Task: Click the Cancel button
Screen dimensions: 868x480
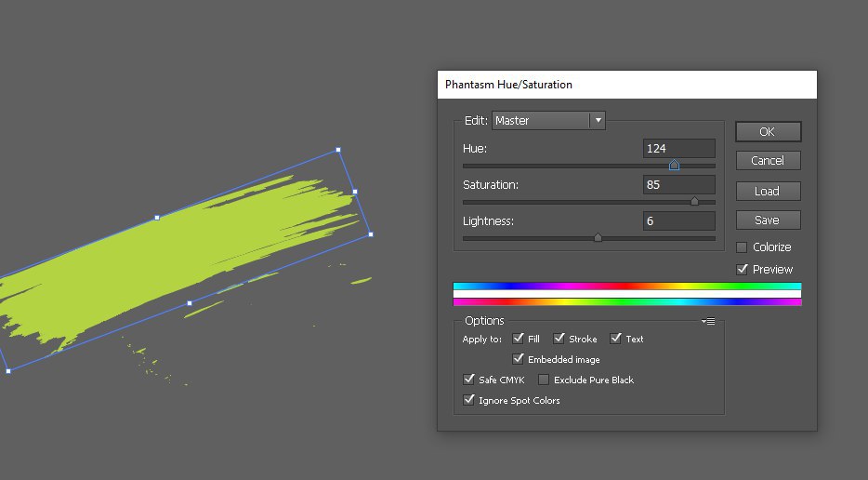Action: (768, 161)
